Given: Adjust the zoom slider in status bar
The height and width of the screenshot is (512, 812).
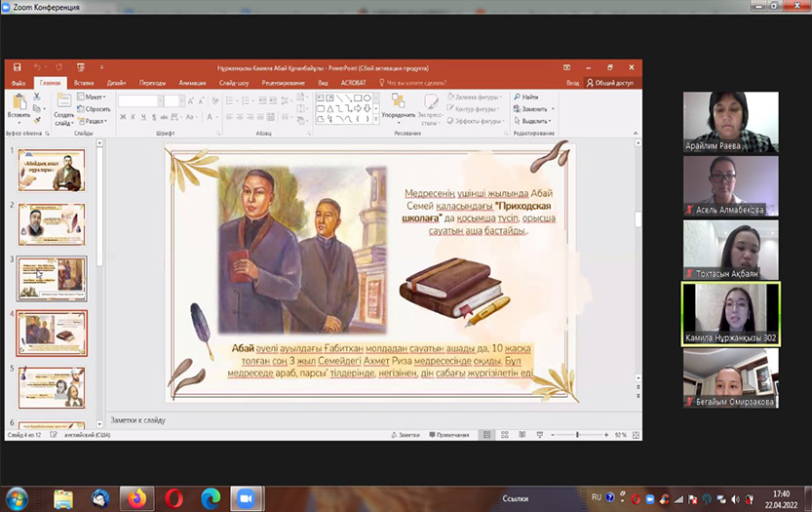Looking at the screenshot, I should point(577,435).
